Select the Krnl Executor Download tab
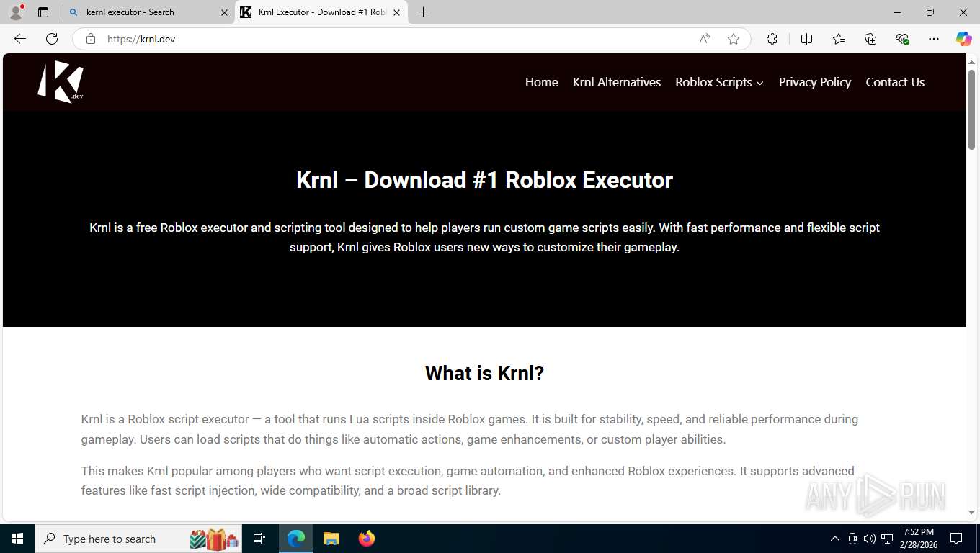 coord(321,12)
